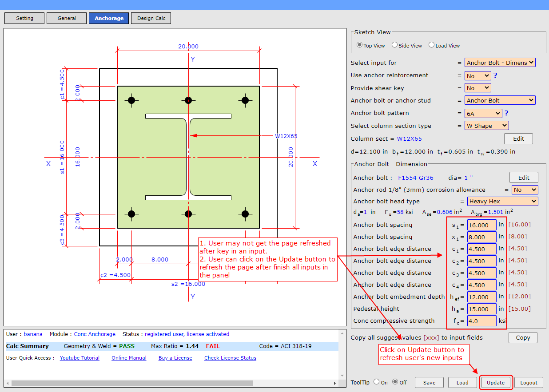This screenshot has height=392, width=549.
Task: Go to the Setting tab
Action: (24, 18)
